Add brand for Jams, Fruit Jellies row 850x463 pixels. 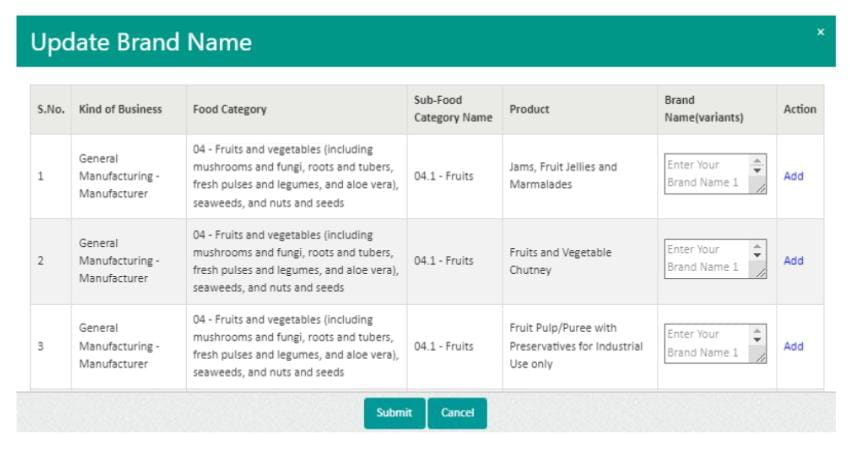(793, 176)
